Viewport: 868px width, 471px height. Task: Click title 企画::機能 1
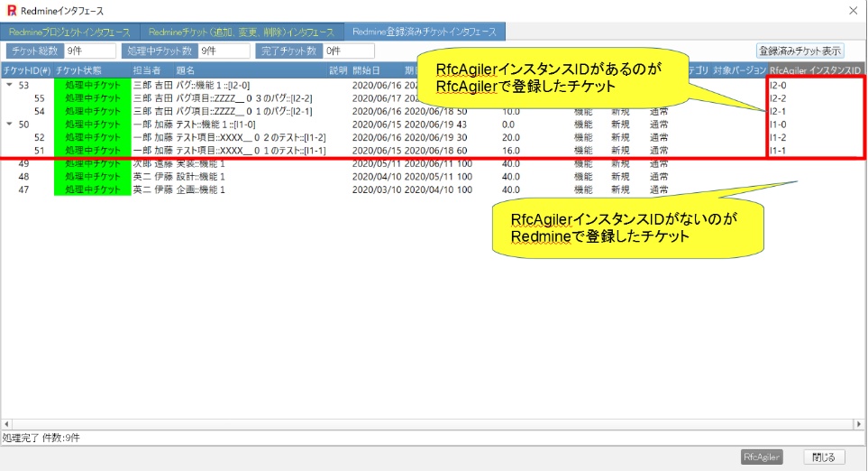(200, 189)
